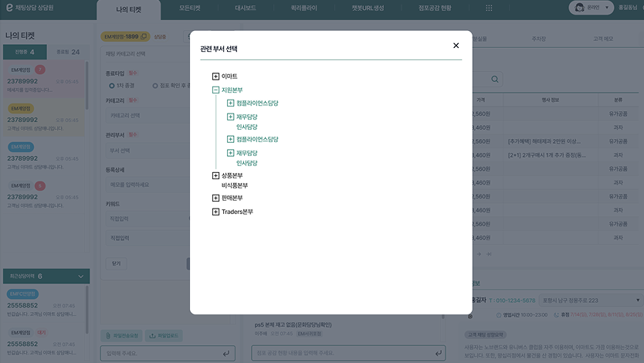Collapse the 최근상담이력 section chevron
The image size is (644, 363).
coord(81,276)
